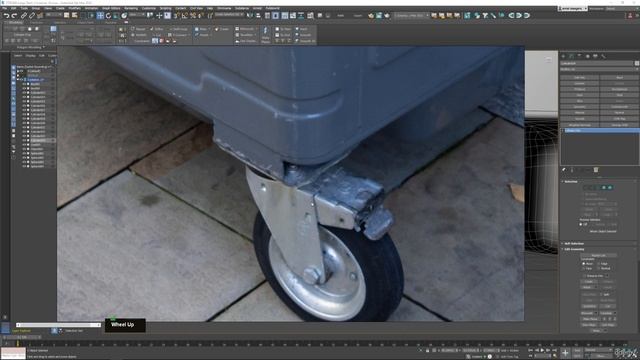Open the Customize menu

tap(149, 8)
